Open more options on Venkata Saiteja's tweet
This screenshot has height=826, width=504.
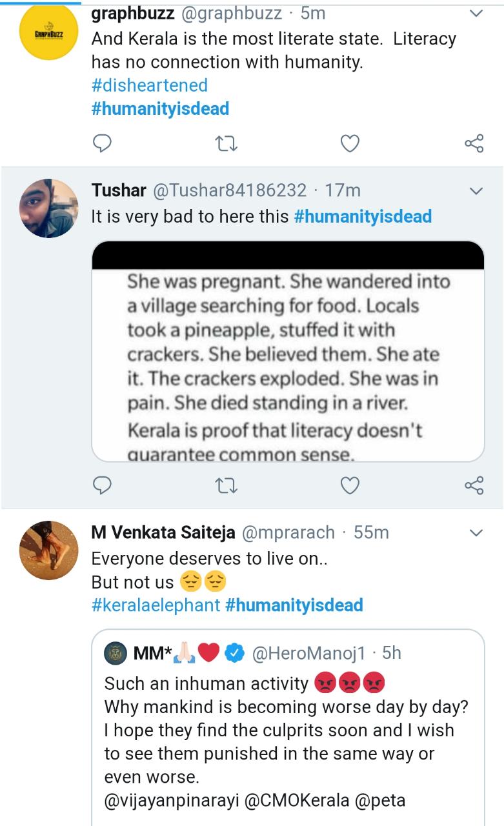476,533
